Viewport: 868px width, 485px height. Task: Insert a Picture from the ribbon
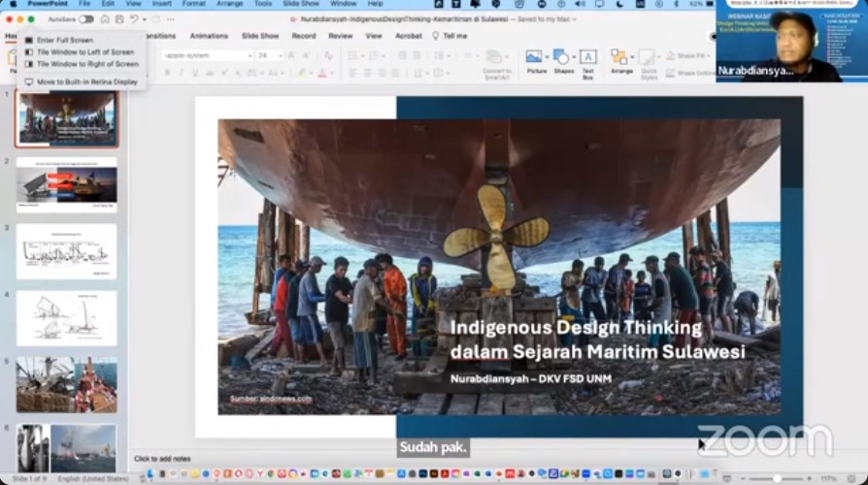click(x=534, y=56)
